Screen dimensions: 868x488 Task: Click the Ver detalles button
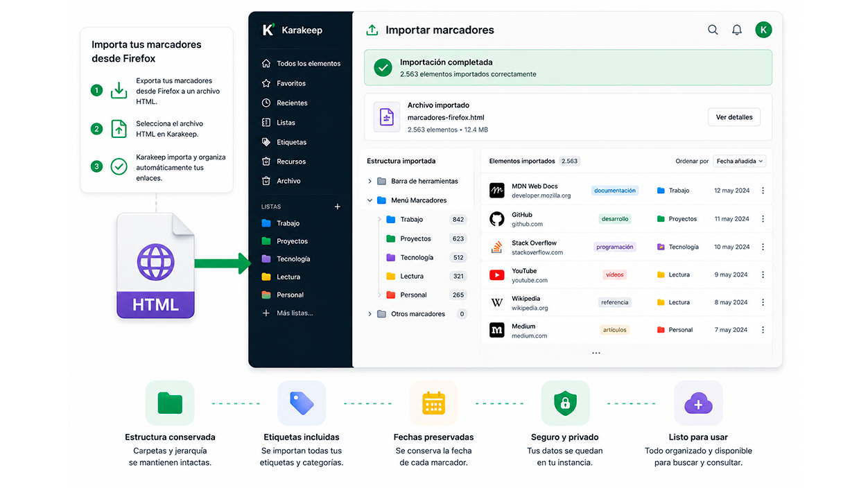pos(734,117)
